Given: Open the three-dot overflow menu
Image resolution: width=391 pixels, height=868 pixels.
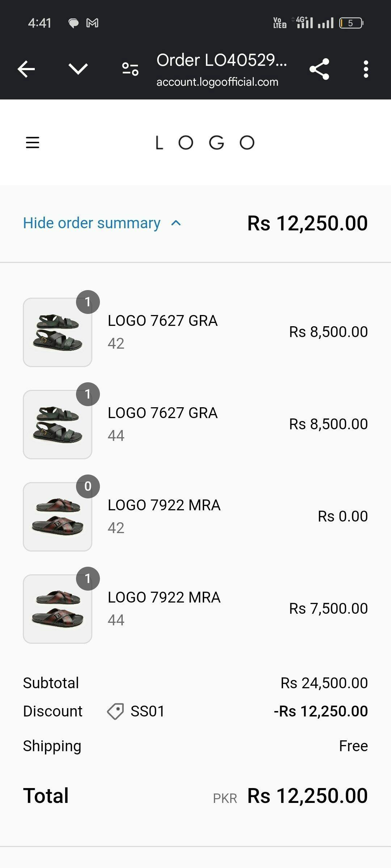Looking at the screenshot, I should (x=366, y=69).
